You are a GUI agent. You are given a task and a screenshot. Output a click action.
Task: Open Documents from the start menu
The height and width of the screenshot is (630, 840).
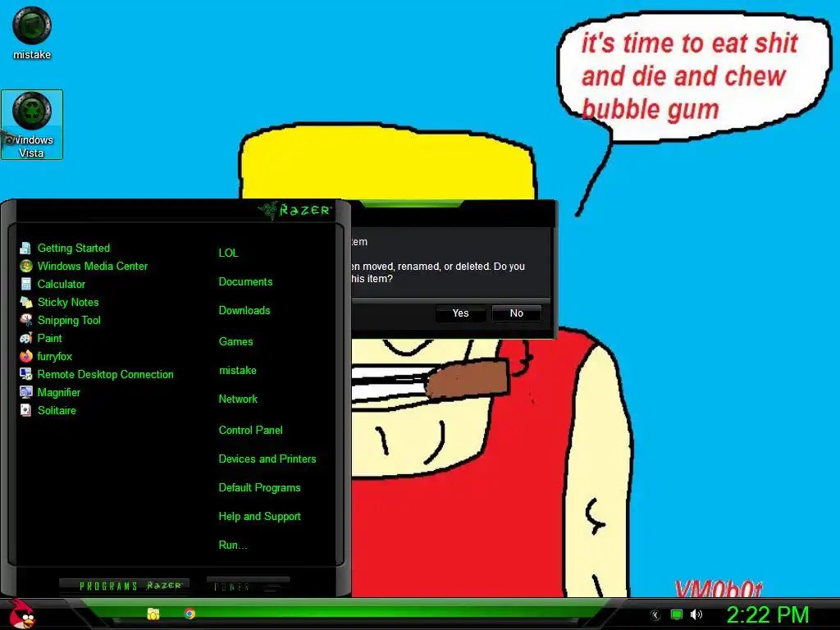coord(245,282)
